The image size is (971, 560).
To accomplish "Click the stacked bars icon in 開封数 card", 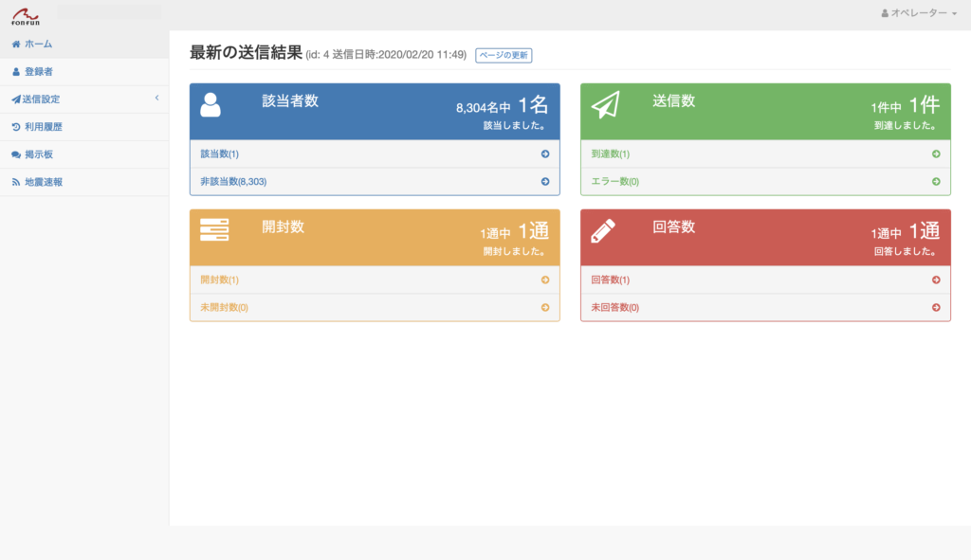I will click(214, 229).
